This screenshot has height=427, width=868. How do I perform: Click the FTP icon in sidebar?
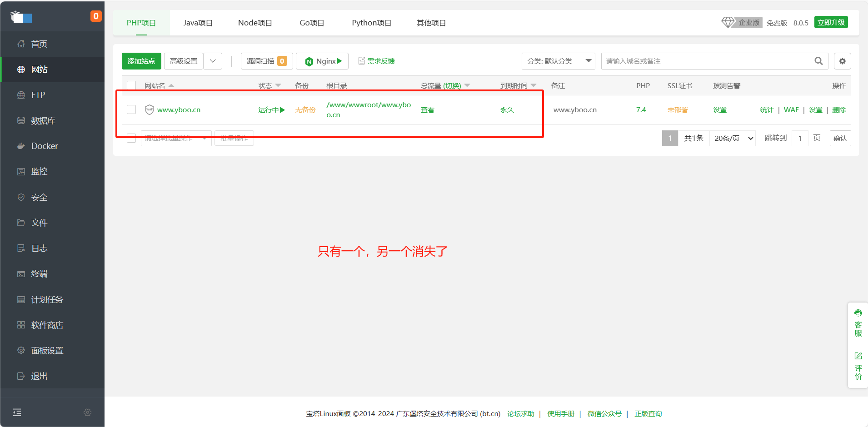21,95
